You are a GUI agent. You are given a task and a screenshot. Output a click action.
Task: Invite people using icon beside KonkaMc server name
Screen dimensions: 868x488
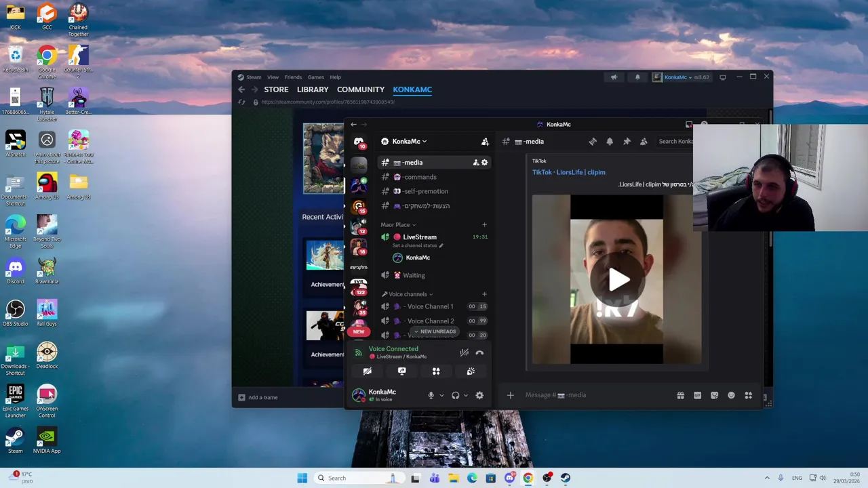485,142
